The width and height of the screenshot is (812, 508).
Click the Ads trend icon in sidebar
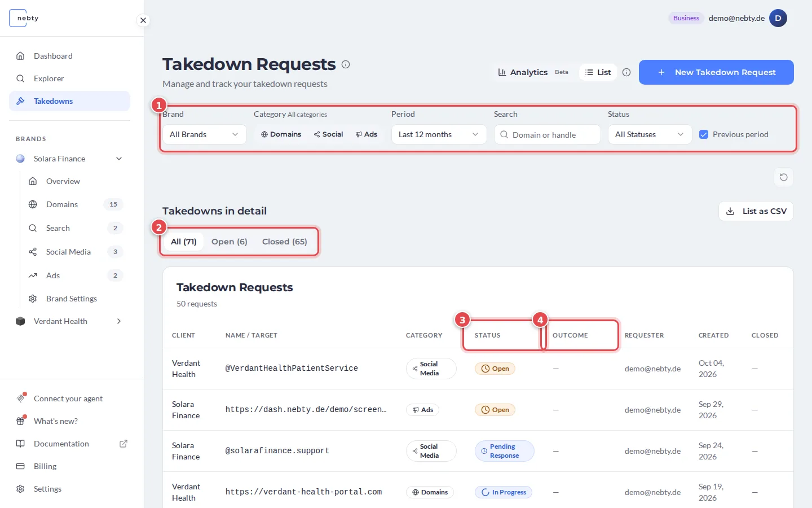33,275
